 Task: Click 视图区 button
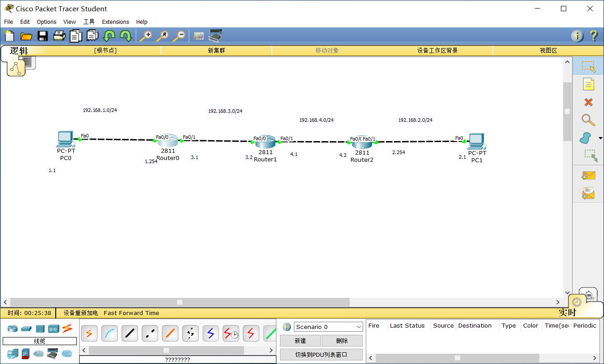[548, 50]
